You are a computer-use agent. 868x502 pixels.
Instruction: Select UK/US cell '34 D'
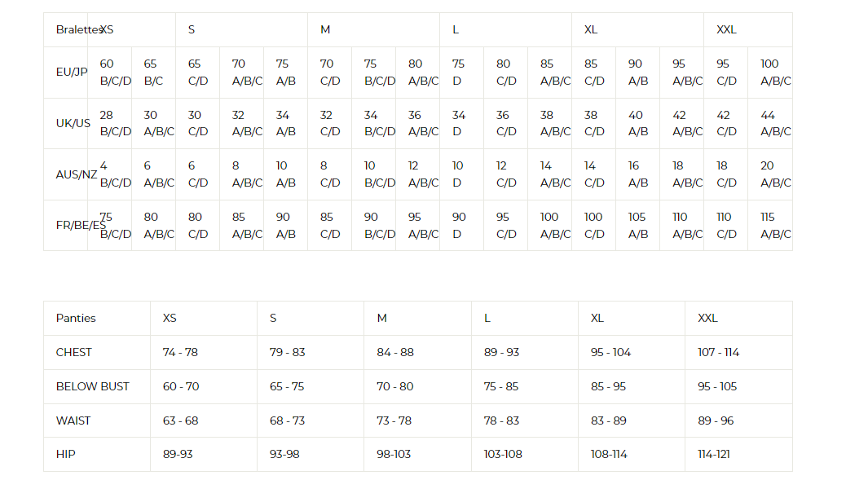pyautogui.click(x=461, y=123)
